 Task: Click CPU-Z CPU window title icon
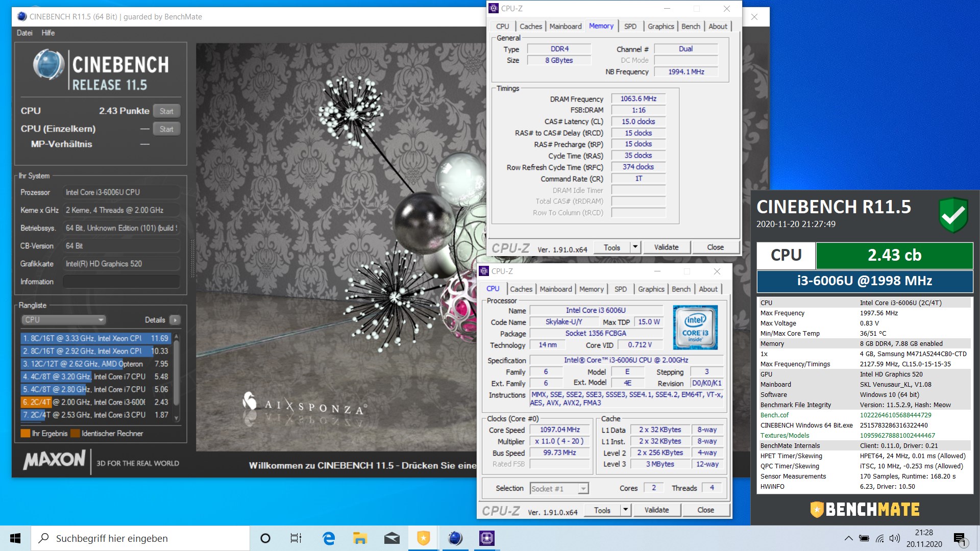pos(484,271)
